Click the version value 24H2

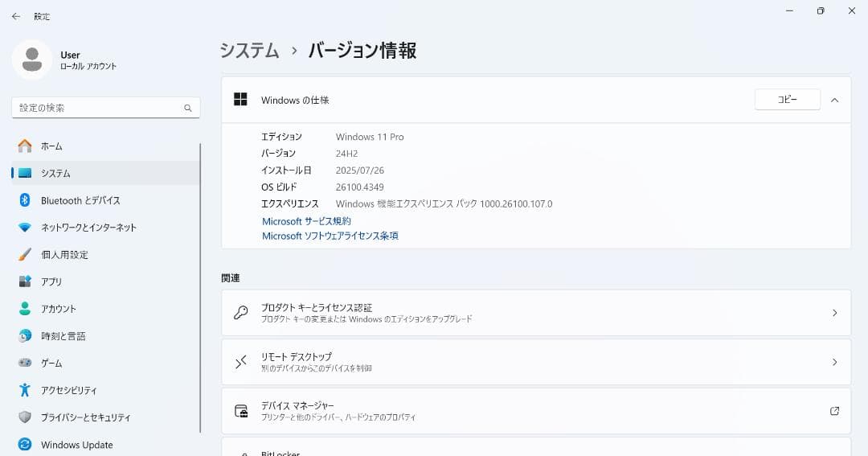tap(346, 154)
